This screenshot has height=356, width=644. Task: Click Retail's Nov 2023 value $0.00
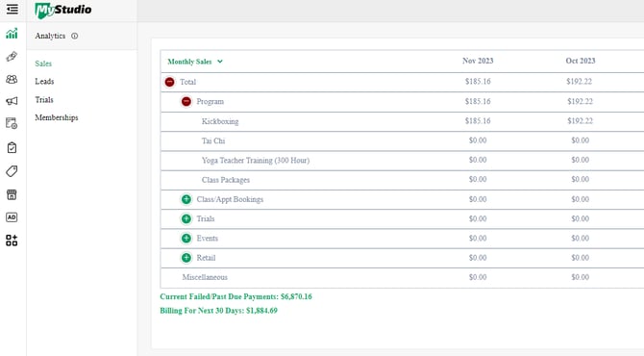click(478, 257)
